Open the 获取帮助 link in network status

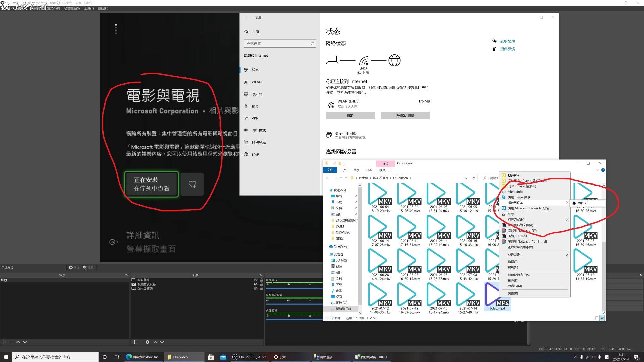[507, 41]
